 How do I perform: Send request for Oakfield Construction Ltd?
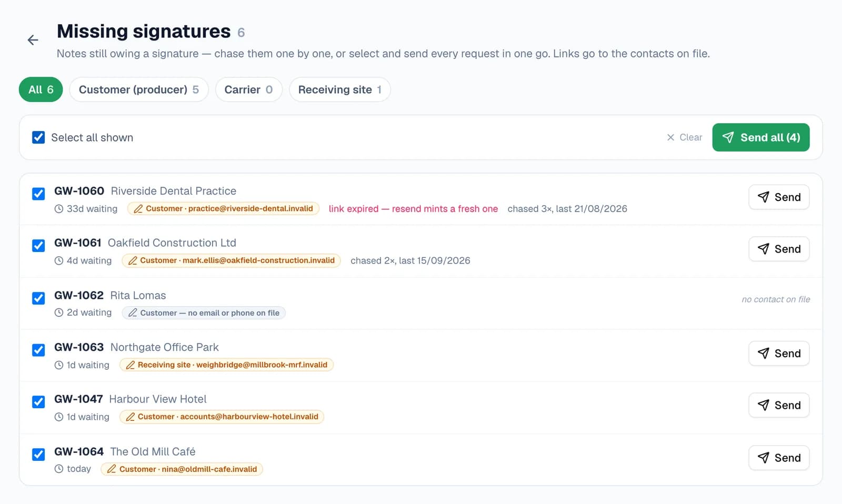pos(779,249)
